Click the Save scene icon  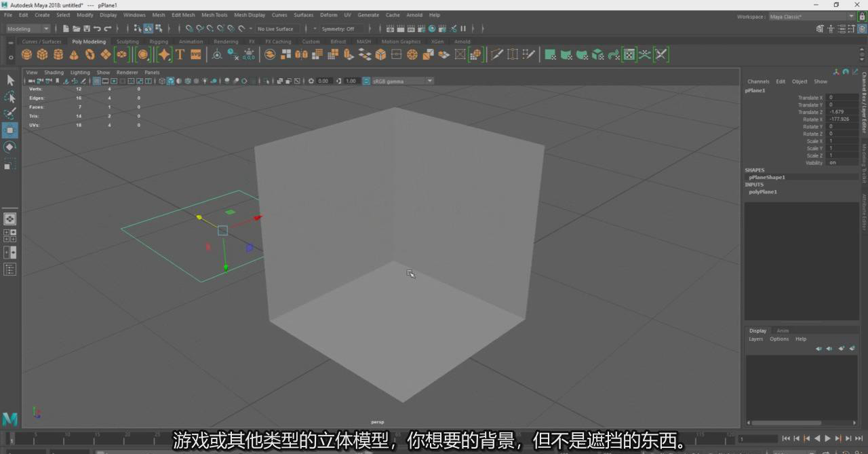pyautogui.click(x=86, y=29)
